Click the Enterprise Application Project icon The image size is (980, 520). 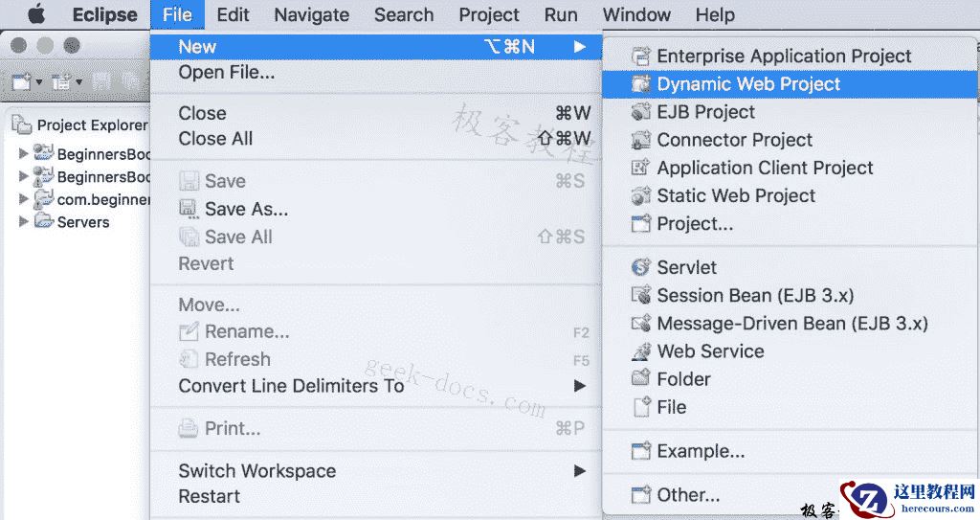[640, 57]
